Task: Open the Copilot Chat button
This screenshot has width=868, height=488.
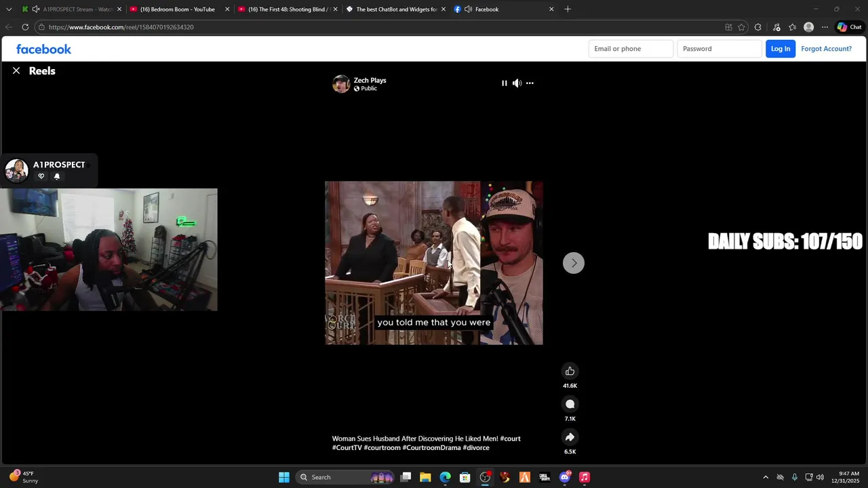Action: pyautogui.click(x=849, y=27)
